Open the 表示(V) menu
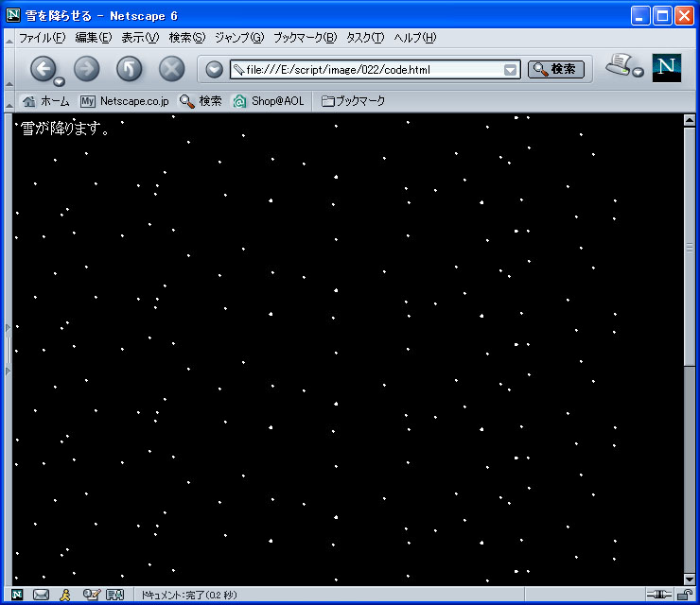Screen dimensions: 700x605 click(x=140, y=38)
